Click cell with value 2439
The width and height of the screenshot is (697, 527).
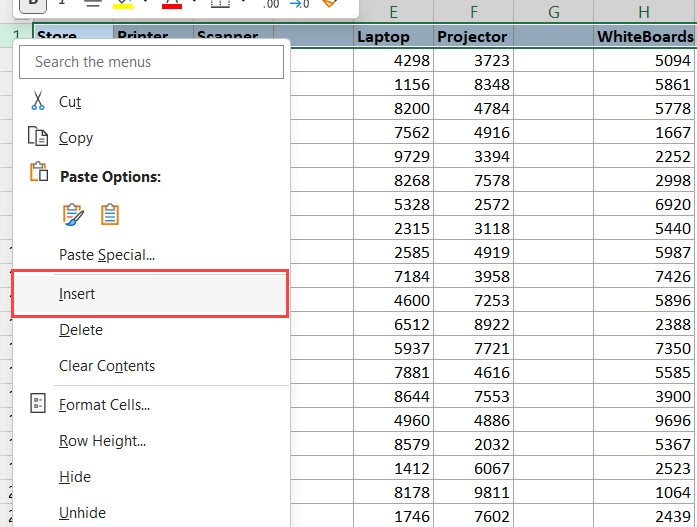(x=644, y=515)
